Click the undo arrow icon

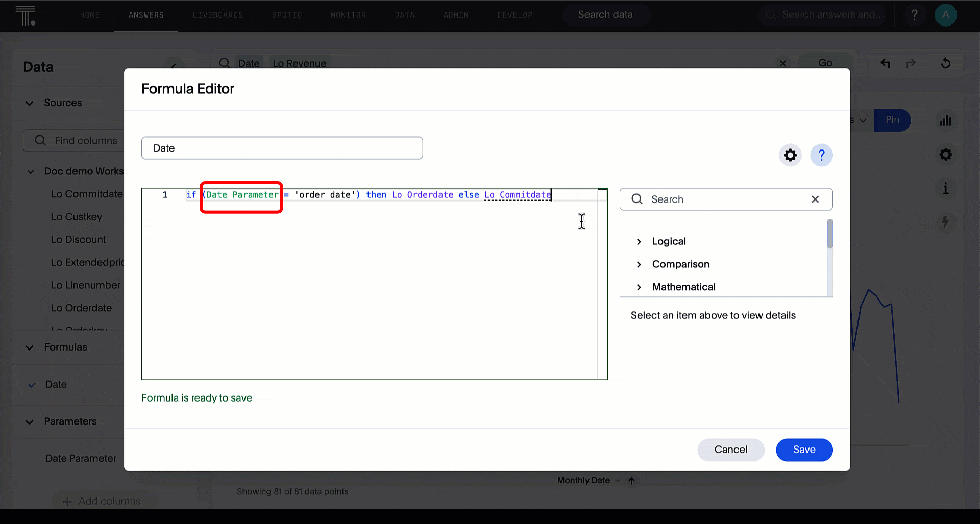[x=885, y=63]
